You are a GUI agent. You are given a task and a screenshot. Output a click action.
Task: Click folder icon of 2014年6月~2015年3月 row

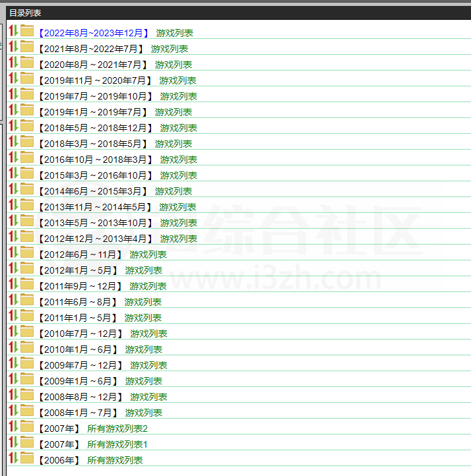[x=27, y=189]
